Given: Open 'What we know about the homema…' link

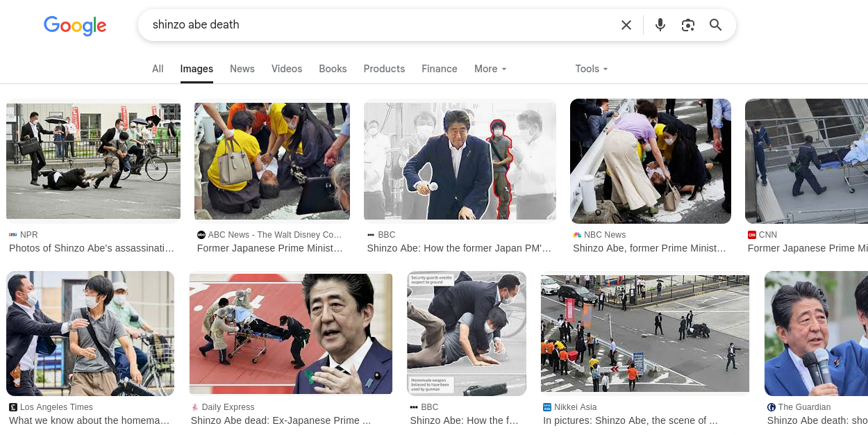Looking at the screenshot, I should [x=90, y=420].
